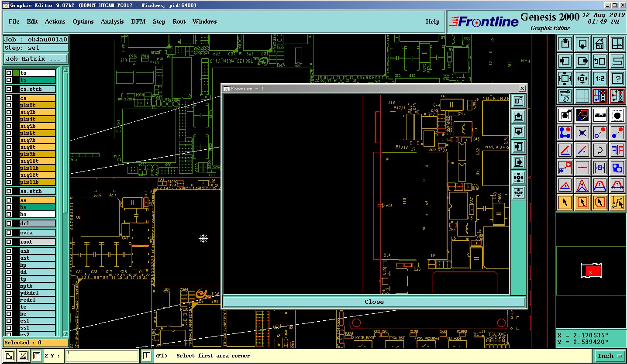
Task: Click the Job Matrix button
Action: coord(35,58)
